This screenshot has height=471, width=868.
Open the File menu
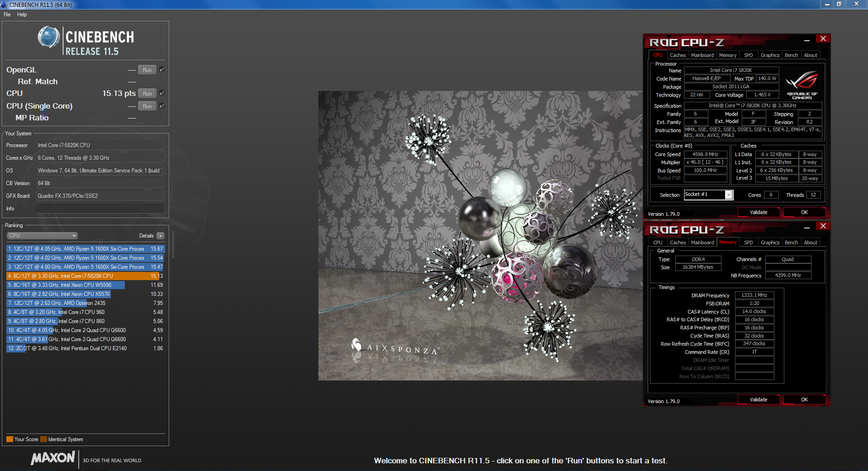pyautogui.click(x=7, y=14)
